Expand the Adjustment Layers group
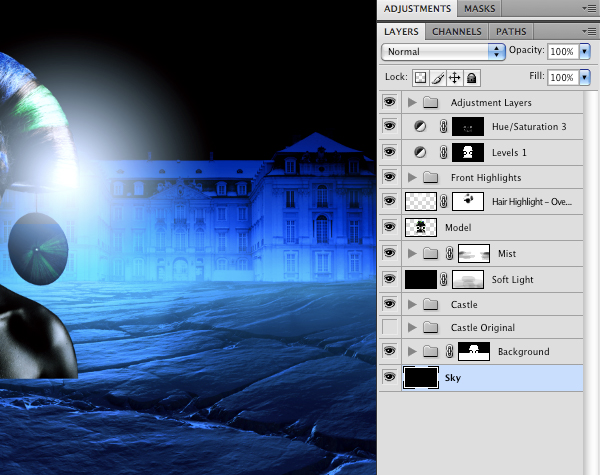Screen dimensions: 600x475 click(412, 103)
